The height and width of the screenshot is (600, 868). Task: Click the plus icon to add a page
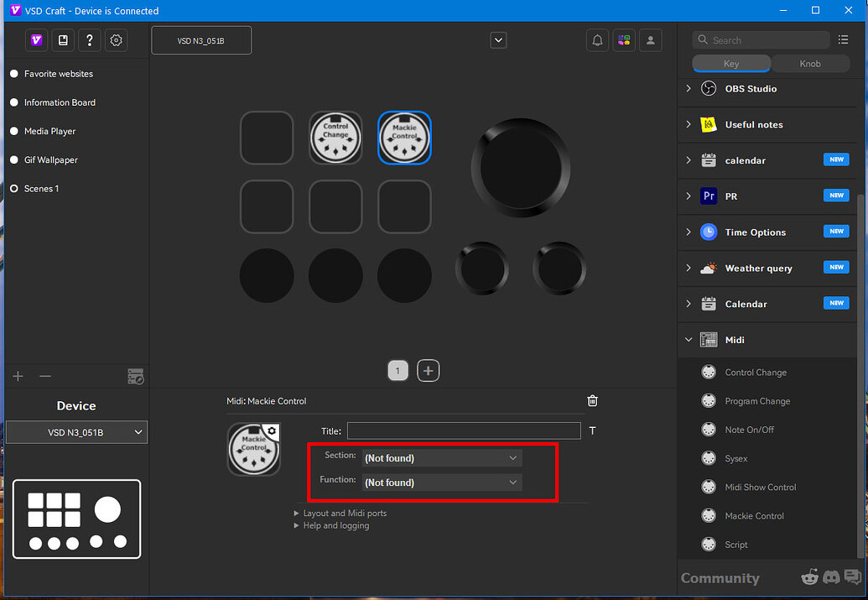click(x=429, y=370)
